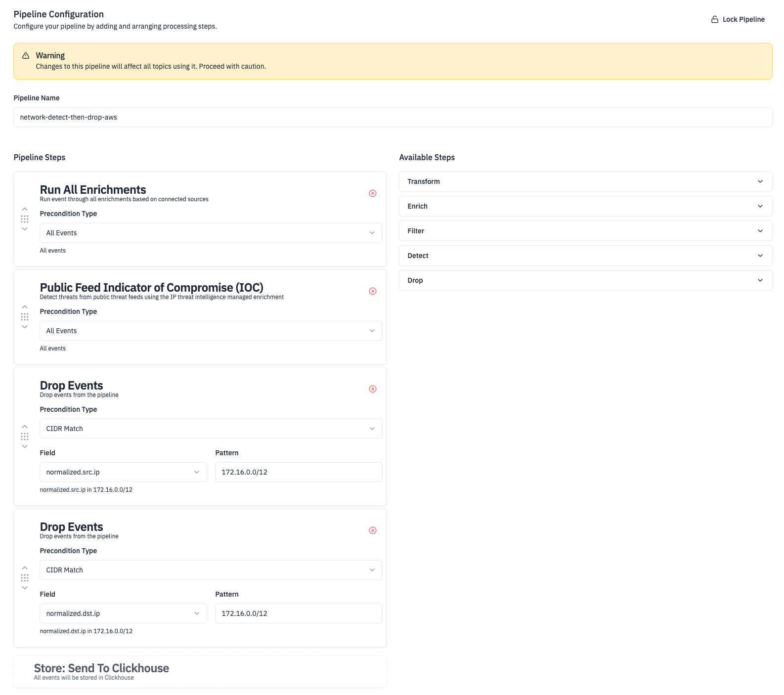Click the Lock Pipeline button

tap(738, 19)
